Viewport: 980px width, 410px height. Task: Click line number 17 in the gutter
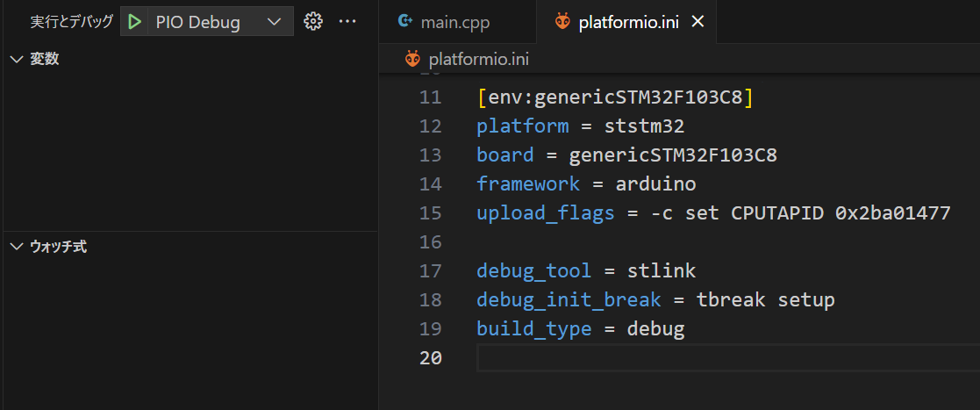[431, 271]
